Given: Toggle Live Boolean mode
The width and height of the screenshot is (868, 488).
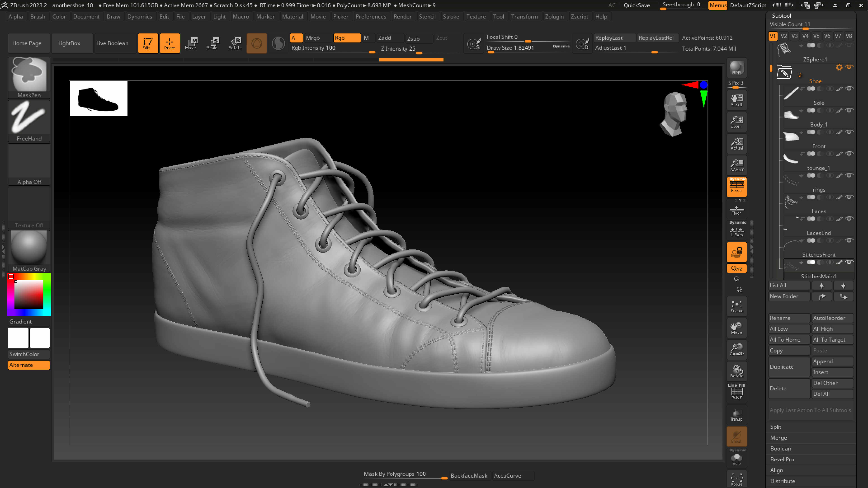Looking at the screenshot, I should click(113, 43).
